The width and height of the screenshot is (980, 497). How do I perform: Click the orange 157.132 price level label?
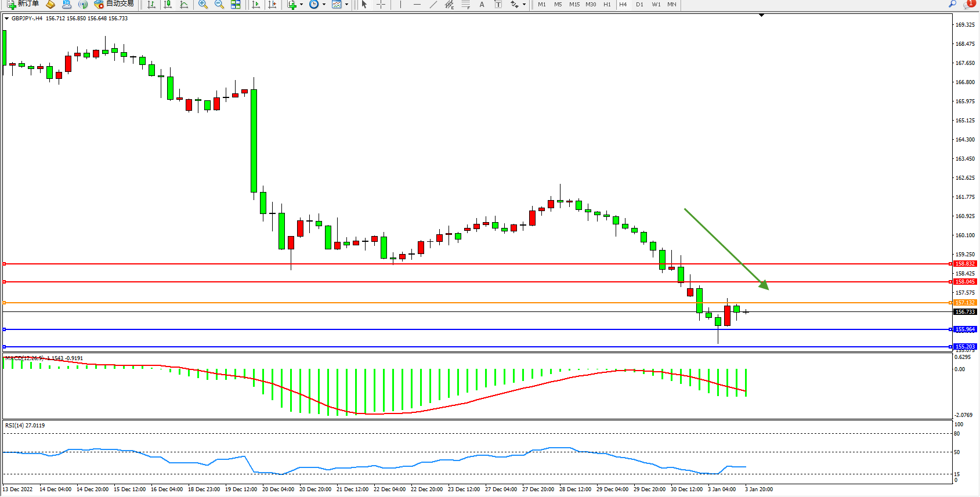pos(965,303)
